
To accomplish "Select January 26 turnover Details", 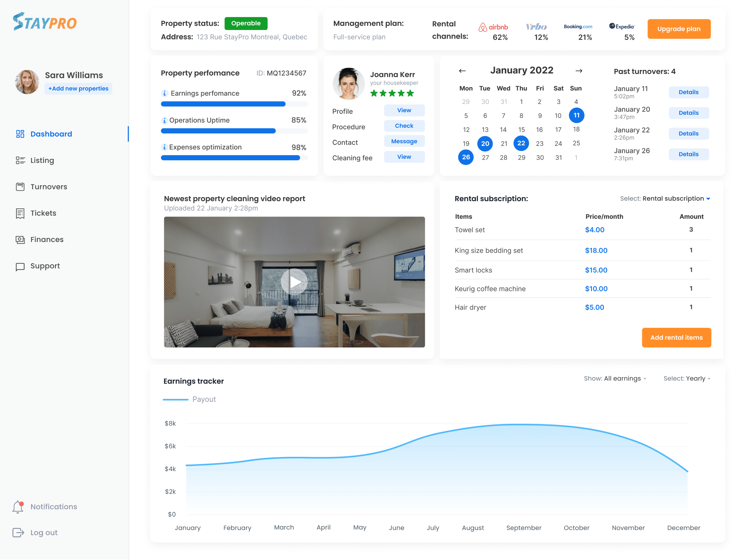I will point(688,154).
